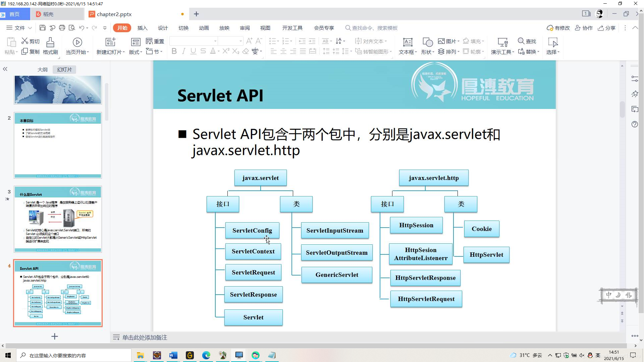Toggle left text alignment
The height and width of the screenshot is (362, 644).
click(274, 51)
